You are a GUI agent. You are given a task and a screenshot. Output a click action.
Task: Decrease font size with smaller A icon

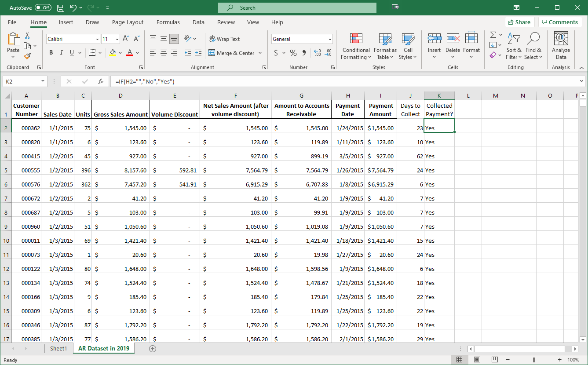137,39
